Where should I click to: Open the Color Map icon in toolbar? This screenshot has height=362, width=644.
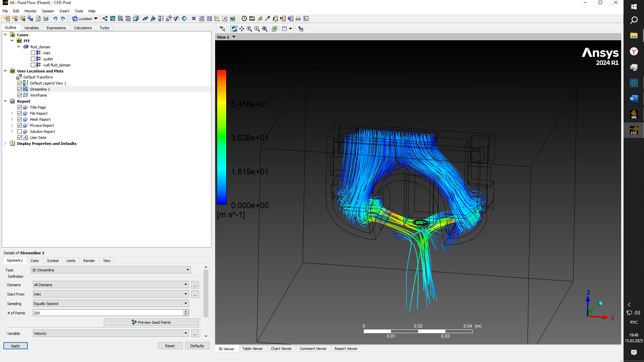184,18
